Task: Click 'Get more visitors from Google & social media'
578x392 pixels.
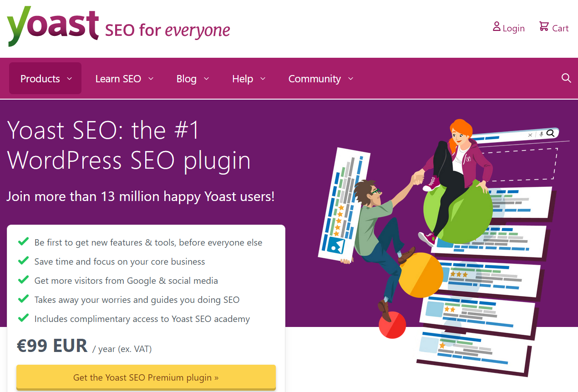Action: 126,281
